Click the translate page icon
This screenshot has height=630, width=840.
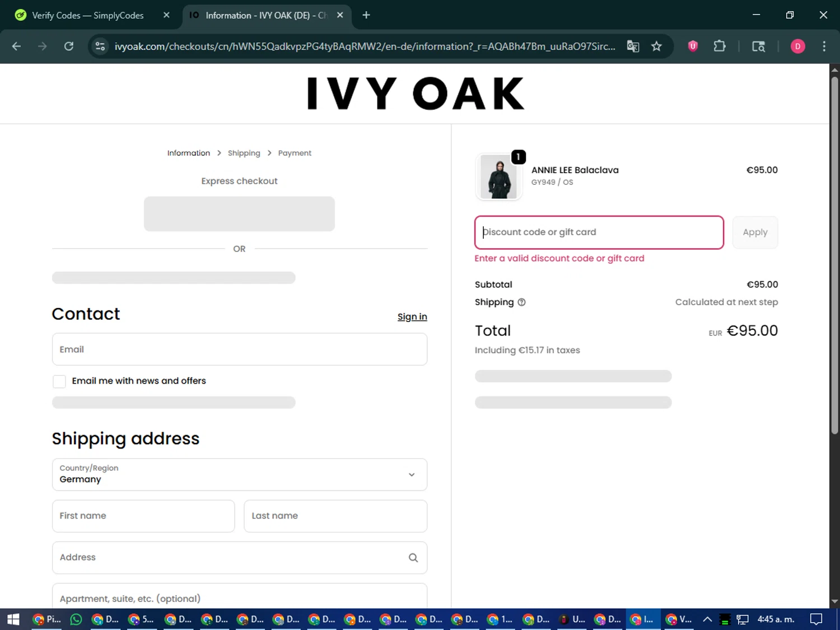tap(633, 46)
